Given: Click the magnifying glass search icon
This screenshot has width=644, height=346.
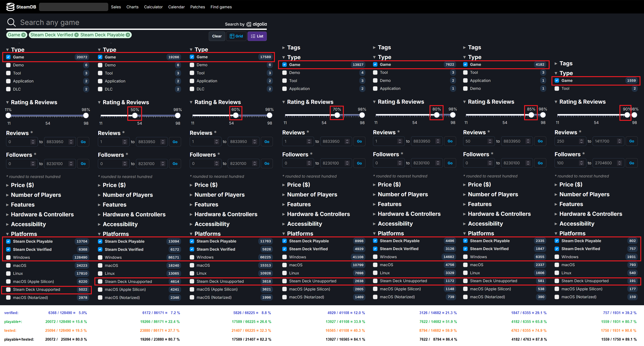Looking at the screenshot, I should tap(11, 23).
